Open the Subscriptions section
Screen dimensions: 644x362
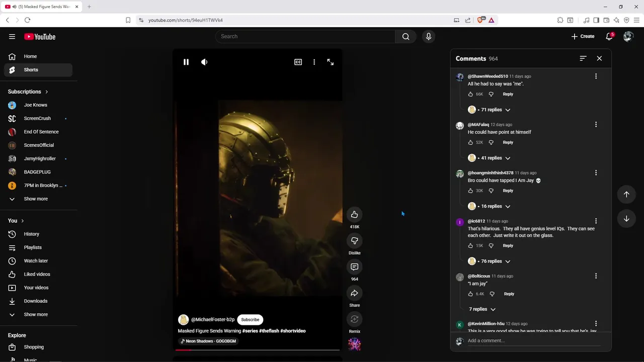28,92
